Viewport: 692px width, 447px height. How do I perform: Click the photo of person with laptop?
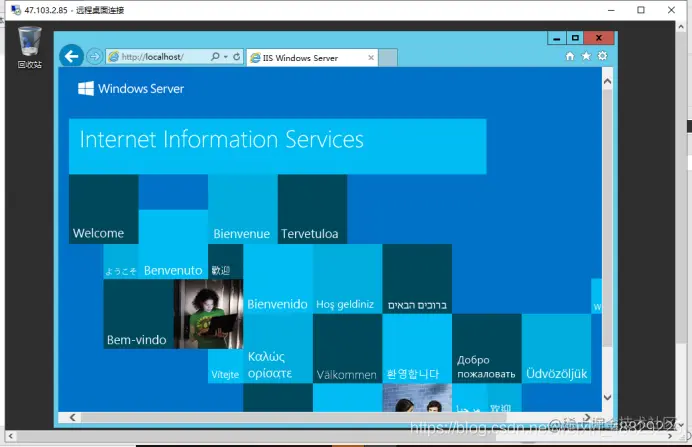point(208,314)
